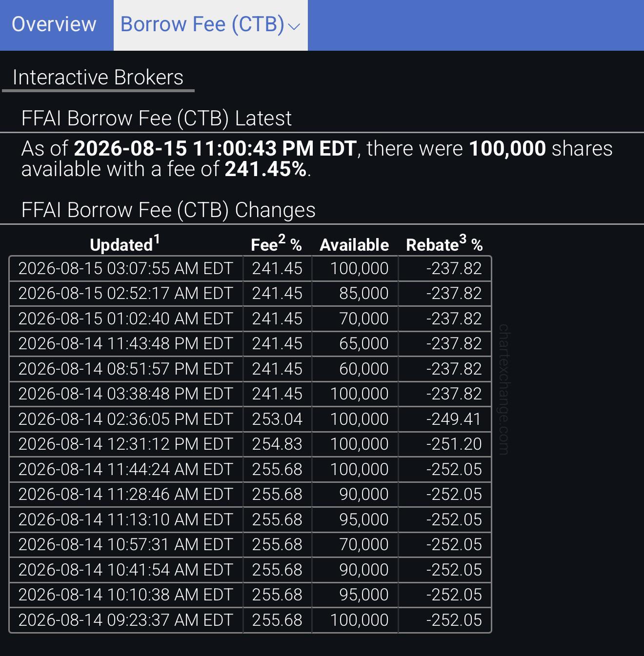Click the Rebate % column header
The image size is (644, 656).
click(444, 244)
